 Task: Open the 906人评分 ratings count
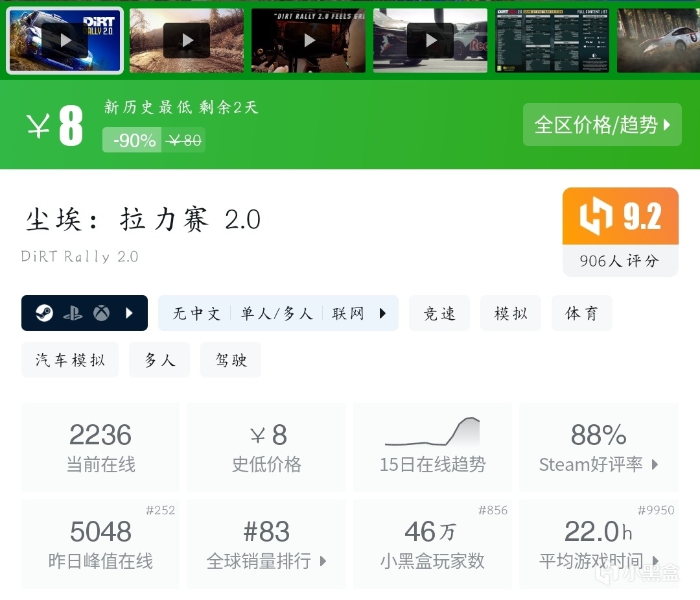pyautogui.click(x=620, y=261)
